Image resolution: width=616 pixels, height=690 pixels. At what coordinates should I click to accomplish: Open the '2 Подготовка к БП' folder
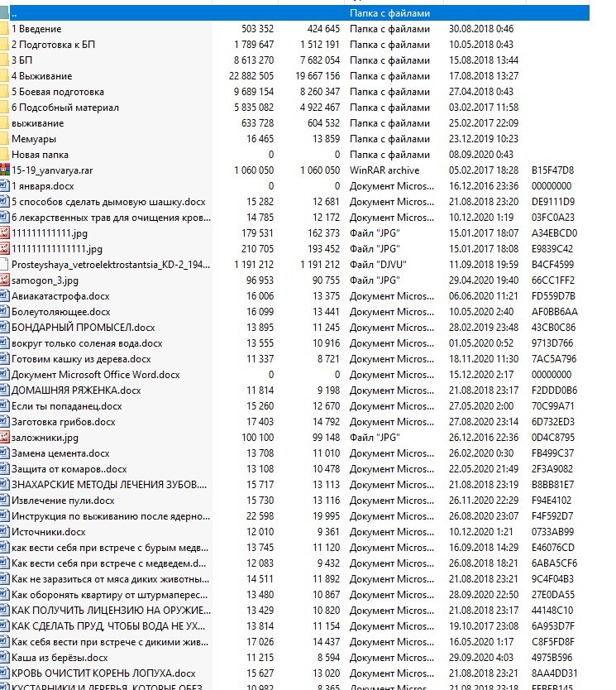coord(53,45)
